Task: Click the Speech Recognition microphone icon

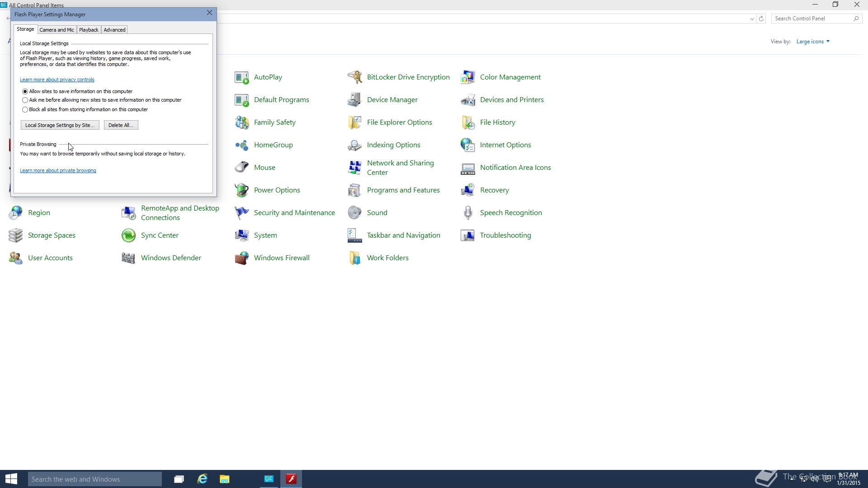Action: click(467, 213)
